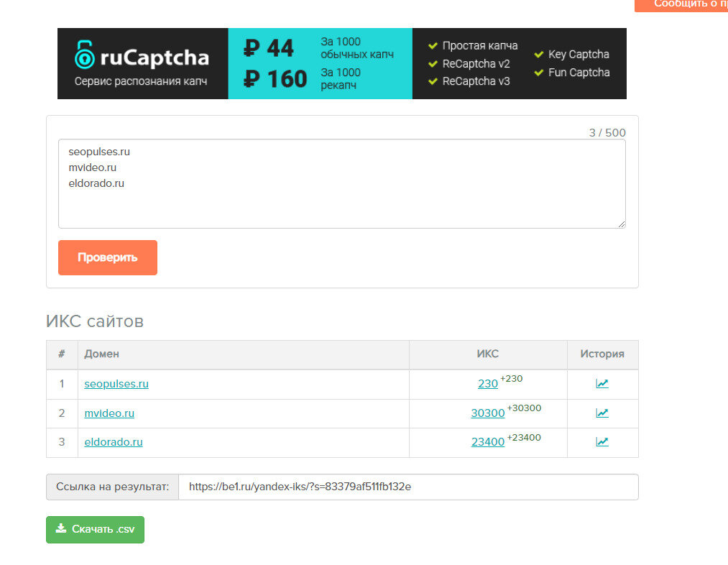
Task: Click the +30300 change value
Action: pos(524,408)
